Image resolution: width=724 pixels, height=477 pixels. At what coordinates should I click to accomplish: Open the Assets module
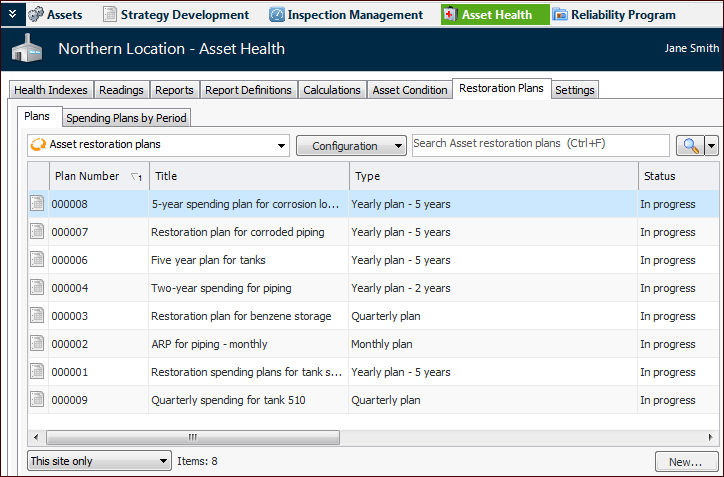(55, 15)
